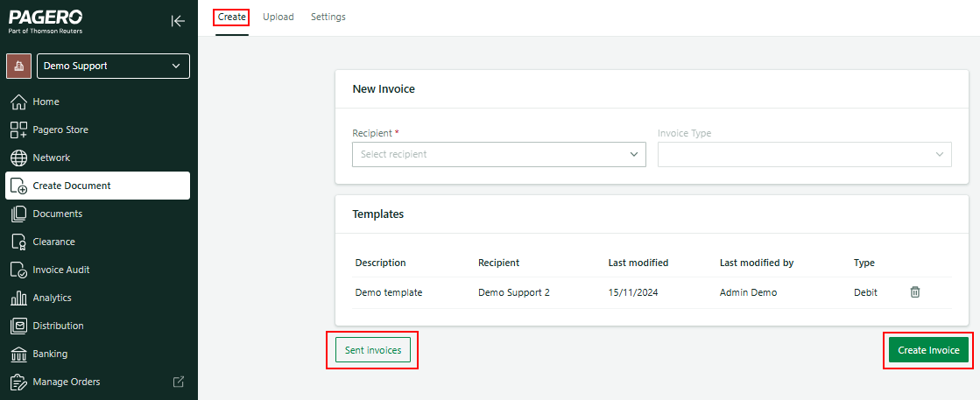Switch to the Settings tab
Screen dimensions: 980x400
(x=328, y=17)
